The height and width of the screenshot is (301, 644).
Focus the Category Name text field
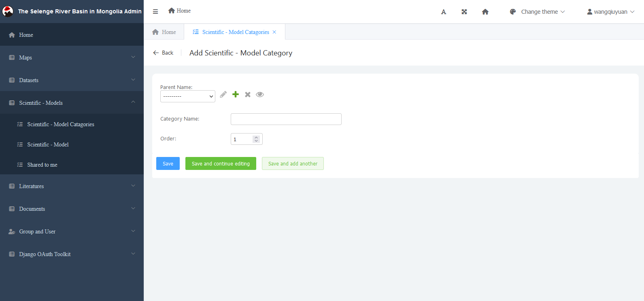286,119
